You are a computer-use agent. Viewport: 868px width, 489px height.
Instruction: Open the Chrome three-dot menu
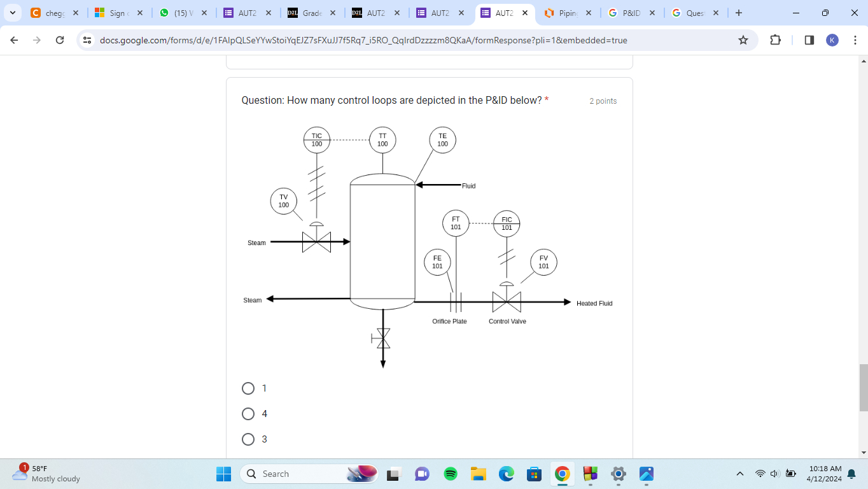click(856, 39)
